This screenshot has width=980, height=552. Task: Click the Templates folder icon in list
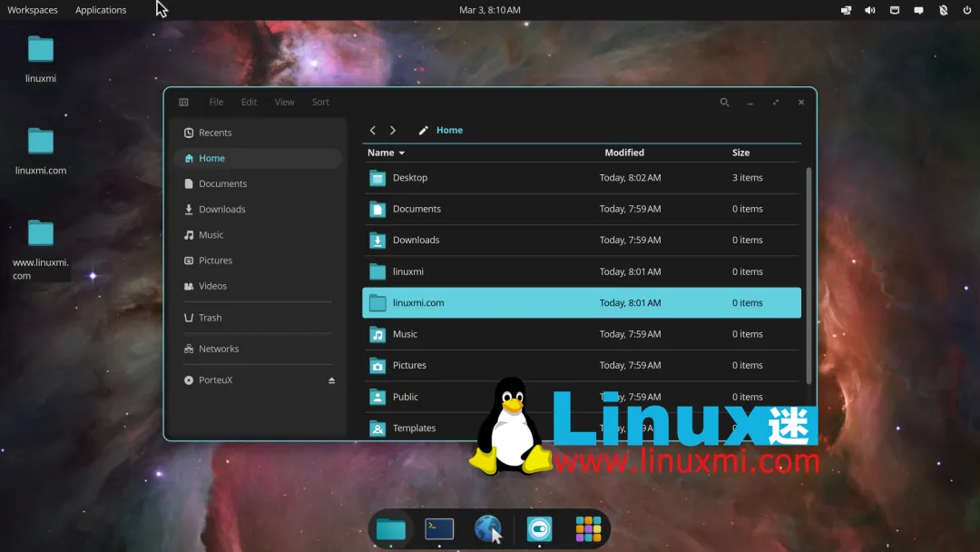coord(377,429)
